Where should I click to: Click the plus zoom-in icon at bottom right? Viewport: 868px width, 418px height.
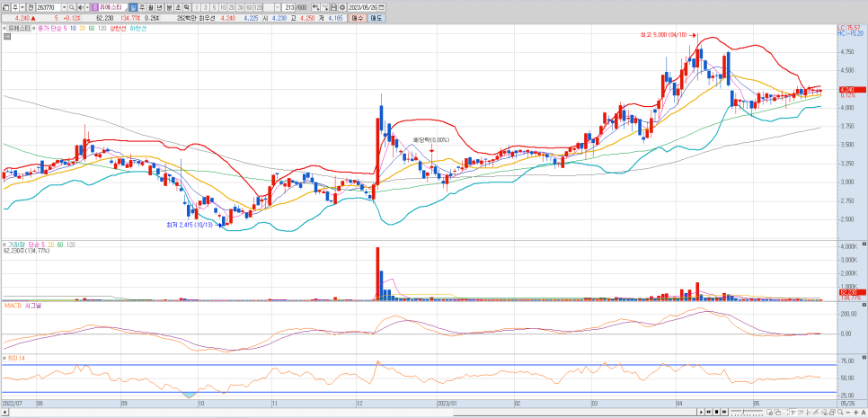855,413
